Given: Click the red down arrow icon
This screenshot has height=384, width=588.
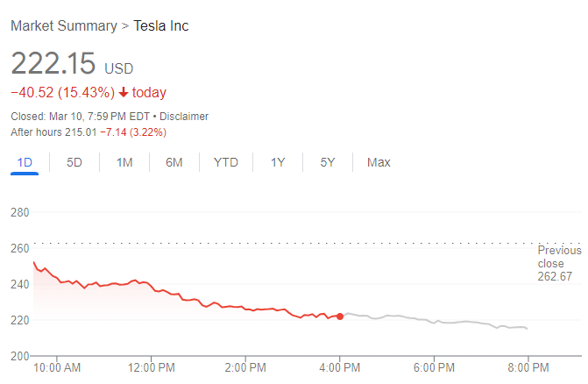Looking at the screenshot, I should 124,93.
